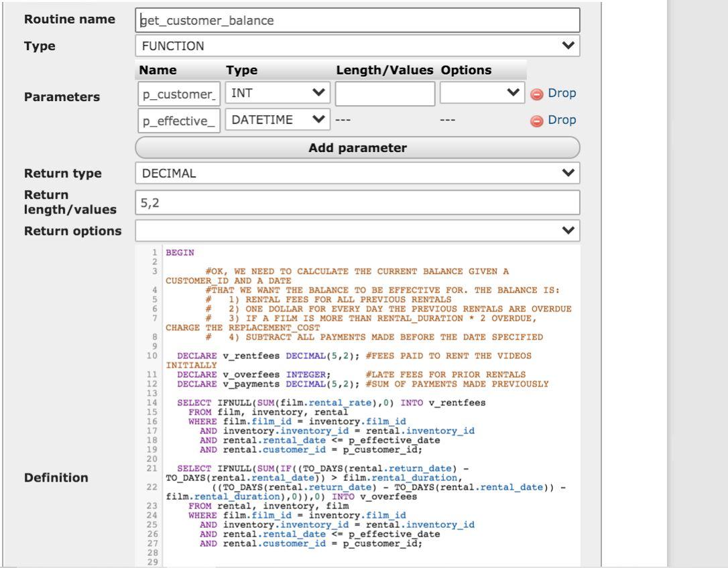Select the p_effective_ parameter name field
The width and height of the screenshot is (728, 568).
click(178, 119)
